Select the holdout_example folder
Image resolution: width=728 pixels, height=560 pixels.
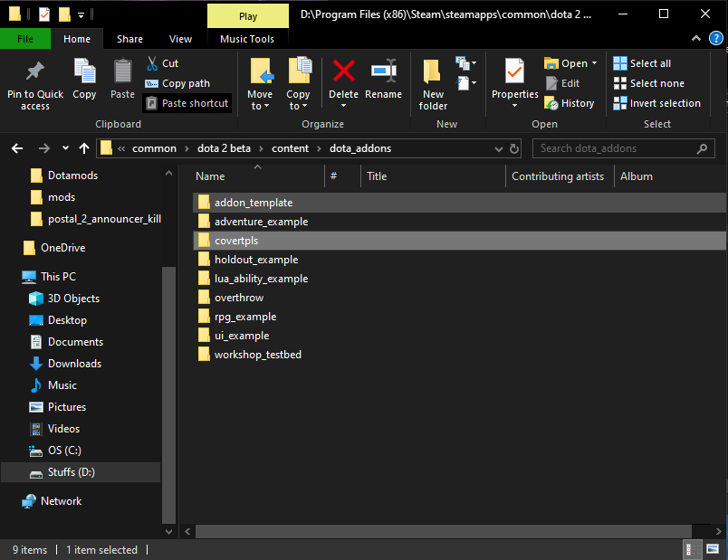pyautogui.click(x=459, y=260)
